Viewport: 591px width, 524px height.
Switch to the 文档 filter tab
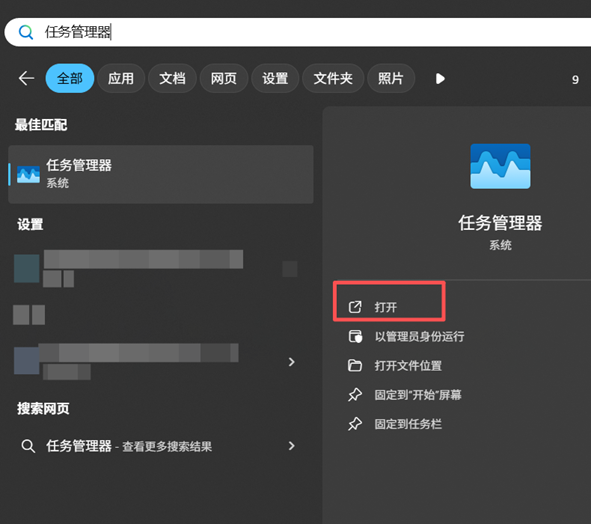(172, 78)
